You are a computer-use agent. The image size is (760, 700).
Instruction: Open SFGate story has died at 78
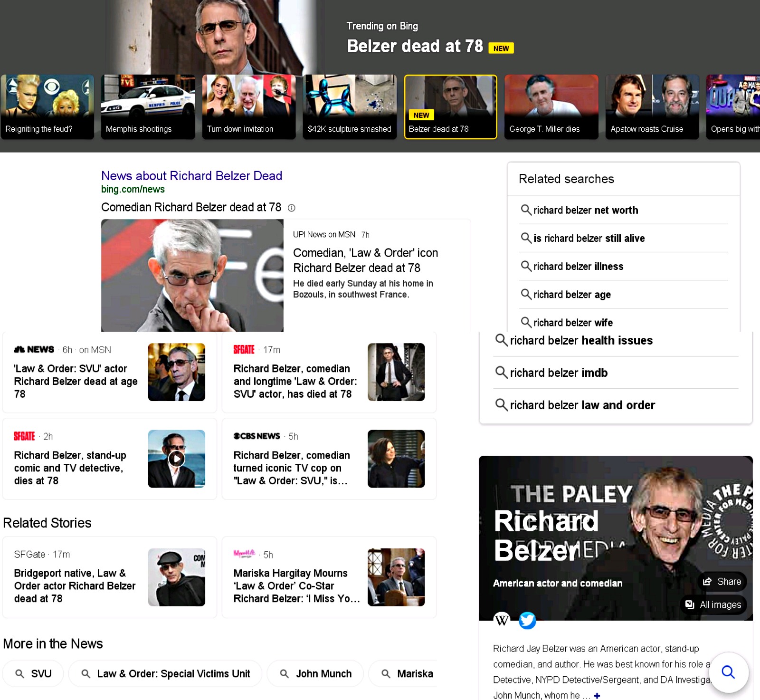pos(295,381)
